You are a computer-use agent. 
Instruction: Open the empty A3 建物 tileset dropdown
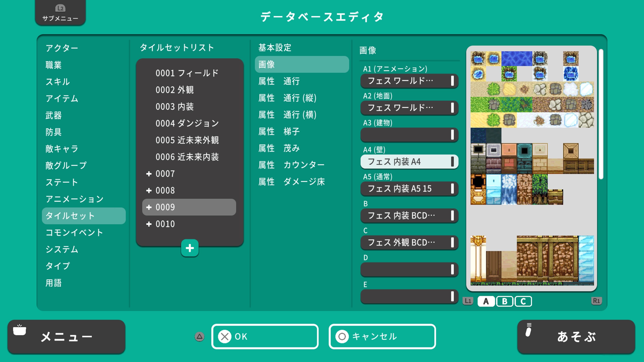409,135
